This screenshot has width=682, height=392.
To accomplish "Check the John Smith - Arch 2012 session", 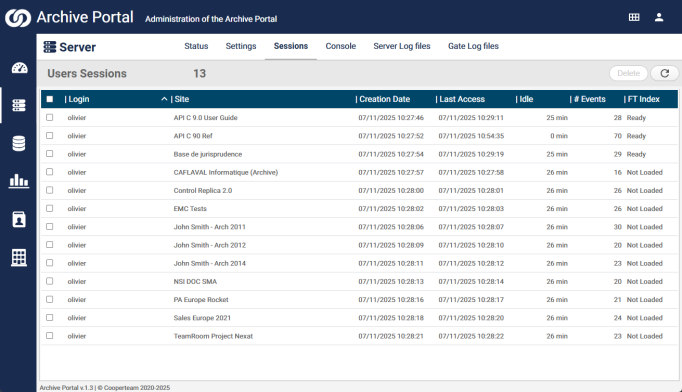I will (x=50, y=245).
